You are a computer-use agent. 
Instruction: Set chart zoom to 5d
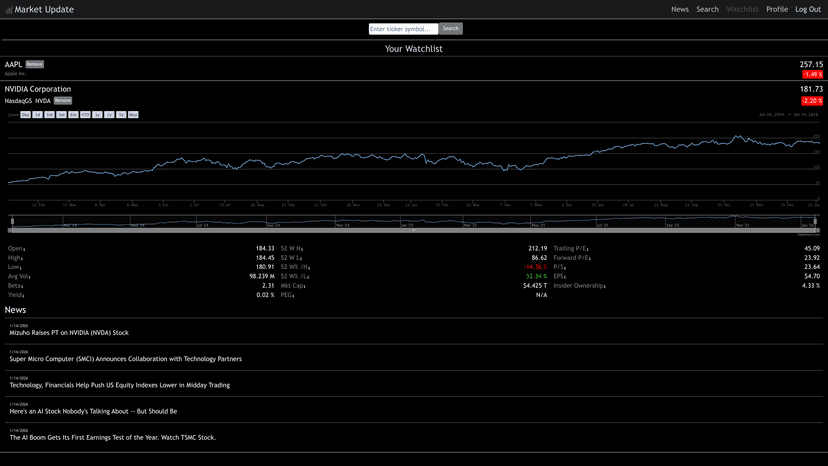click(x=37, y=115)
